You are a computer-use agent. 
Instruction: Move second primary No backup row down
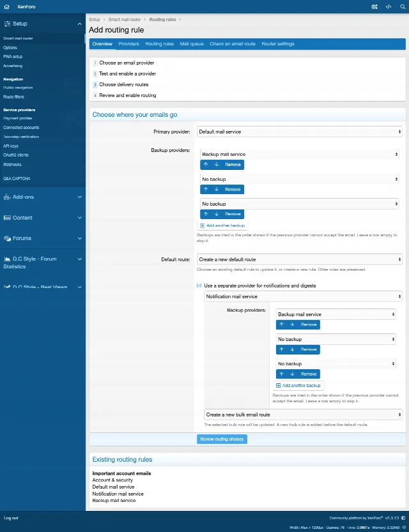[x=217, y=189]
